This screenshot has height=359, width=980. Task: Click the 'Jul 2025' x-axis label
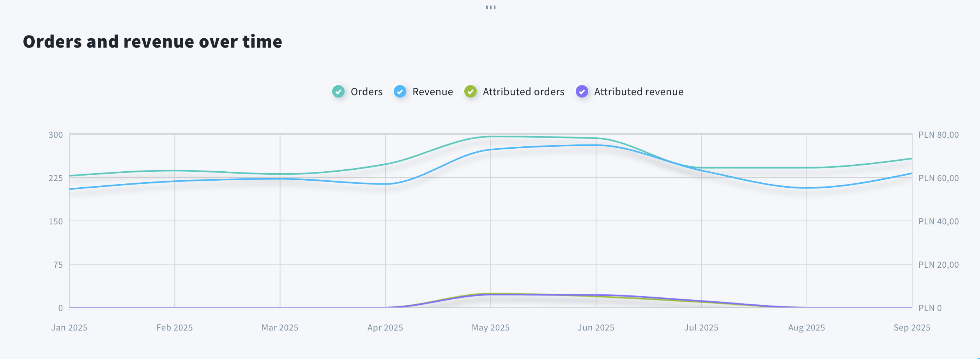pos(701,327)
